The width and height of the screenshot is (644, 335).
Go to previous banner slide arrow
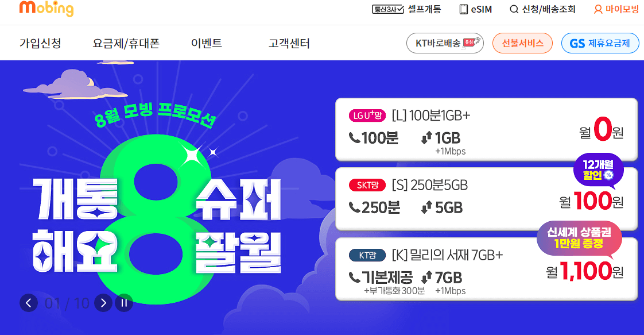point(29,303)
